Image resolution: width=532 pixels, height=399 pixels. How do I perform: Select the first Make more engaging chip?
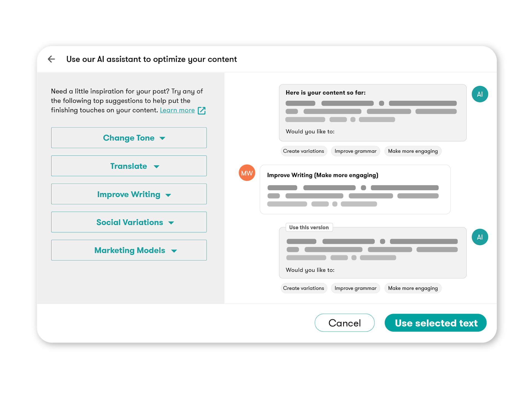pos(413,151)
